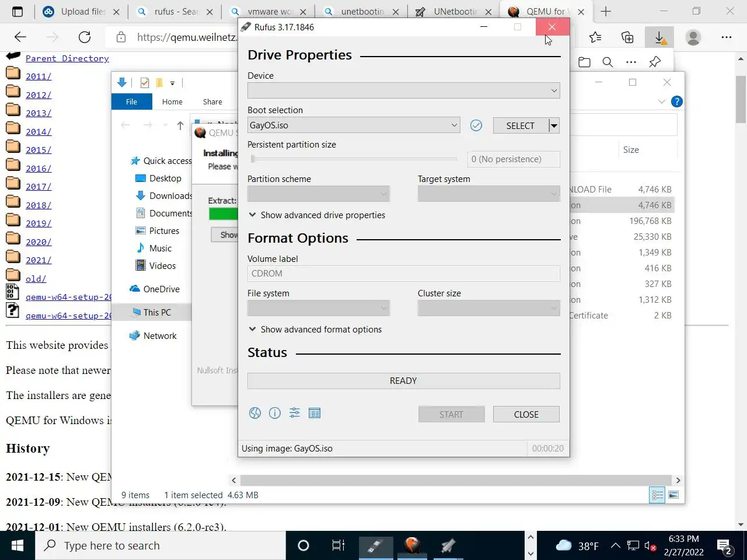Open Edge Favorites star icon

pos(595,37)
